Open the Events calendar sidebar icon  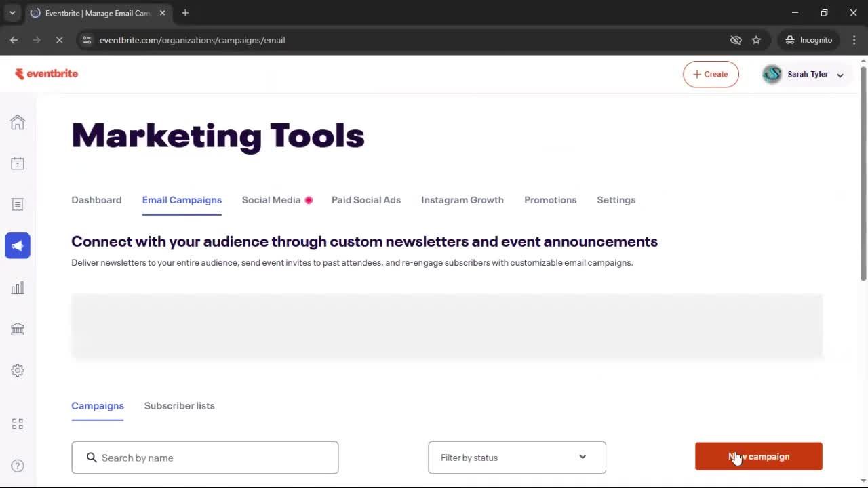tap(18, 163)
